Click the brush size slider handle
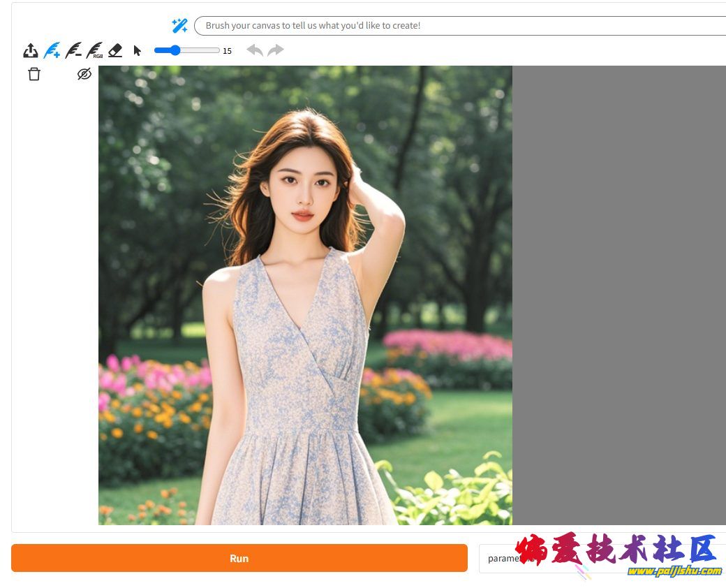726x588 pixels. [175, 50]
